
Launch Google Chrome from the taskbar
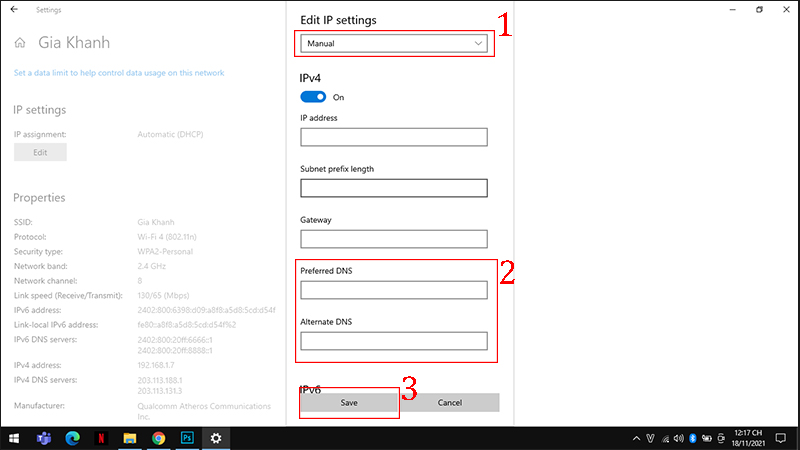click(x=158, y=438)
